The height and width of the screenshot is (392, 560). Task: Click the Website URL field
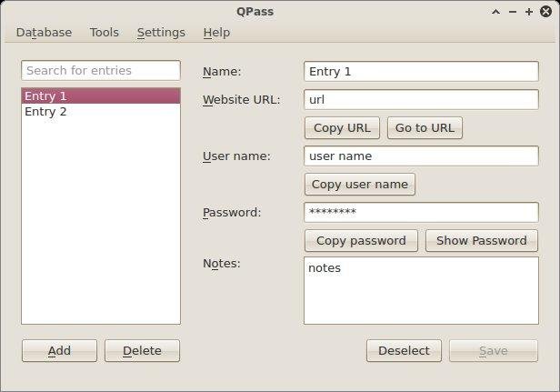[x=421, y=100]
